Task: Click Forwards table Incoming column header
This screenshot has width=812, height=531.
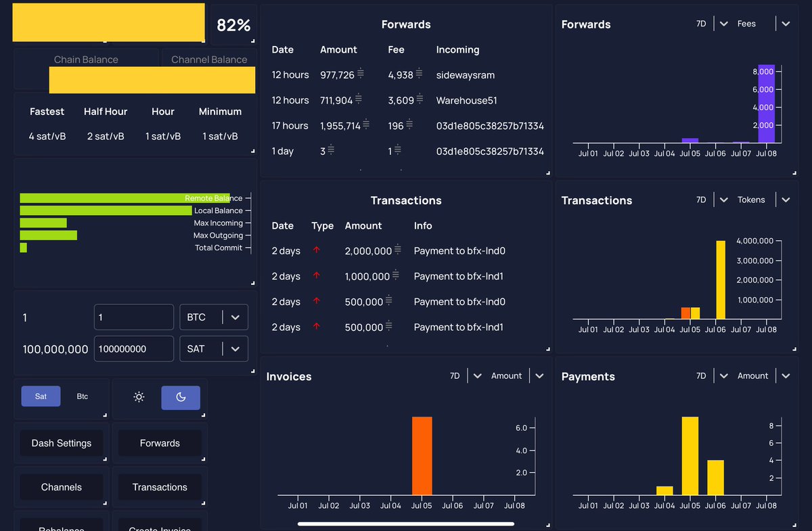Action: pyautogui.click(x=457, y=49)
